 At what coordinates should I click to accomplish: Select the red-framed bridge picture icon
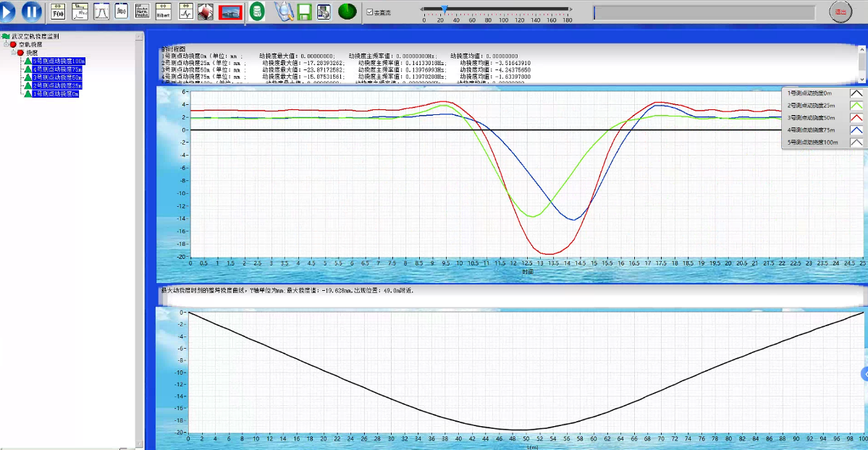coord(230,12)
